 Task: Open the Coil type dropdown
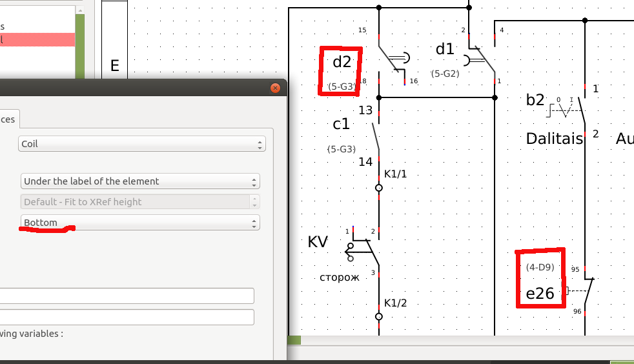pyautogui.click(x=142, y=144)
